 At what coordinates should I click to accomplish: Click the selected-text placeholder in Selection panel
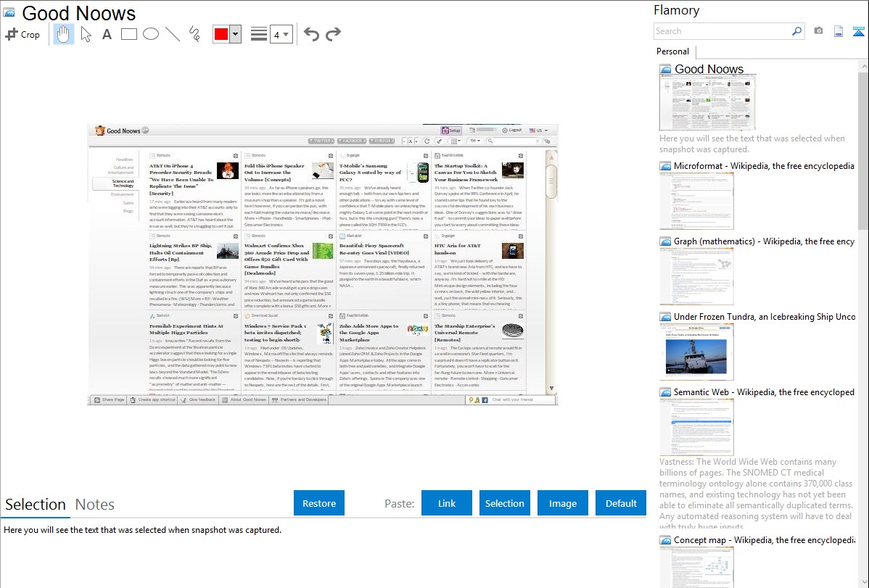click(142, 530)
